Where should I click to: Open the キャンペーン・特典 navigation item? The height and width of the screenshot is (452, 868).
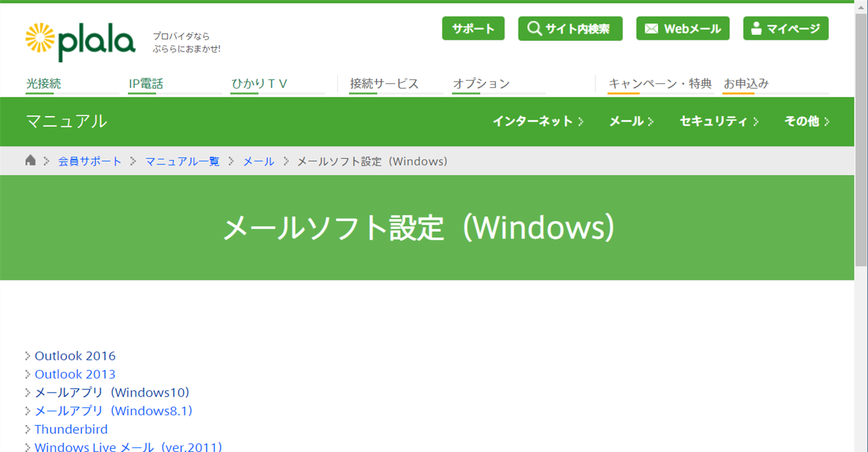[659, 84]
